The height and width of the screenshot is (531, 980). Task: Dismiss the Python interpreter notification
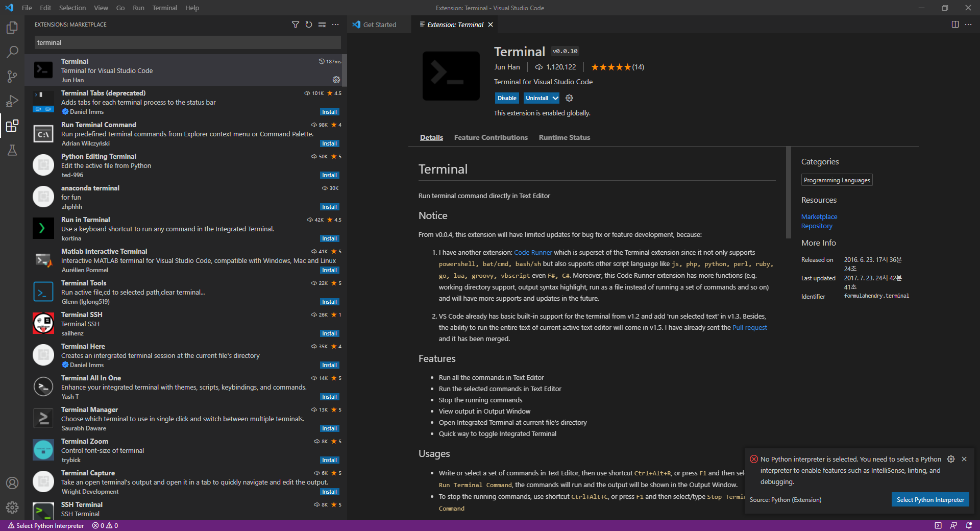(x=964, y=459)
